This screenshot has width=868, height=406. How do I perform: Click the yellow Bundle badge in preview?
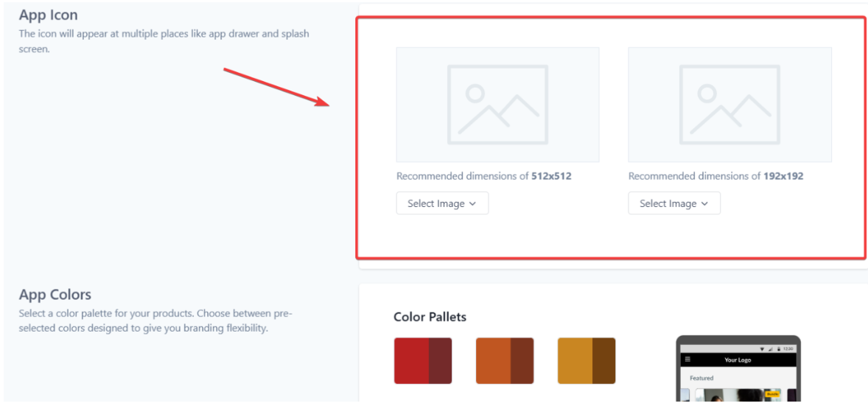(x=772, y=394)
